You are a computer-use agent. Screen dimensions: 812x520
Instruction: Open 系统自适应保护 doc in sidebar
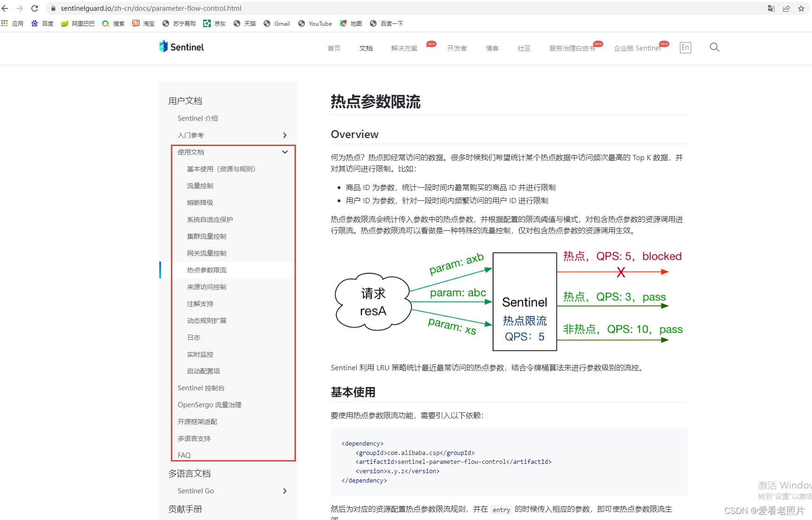[x=210, y=220]
